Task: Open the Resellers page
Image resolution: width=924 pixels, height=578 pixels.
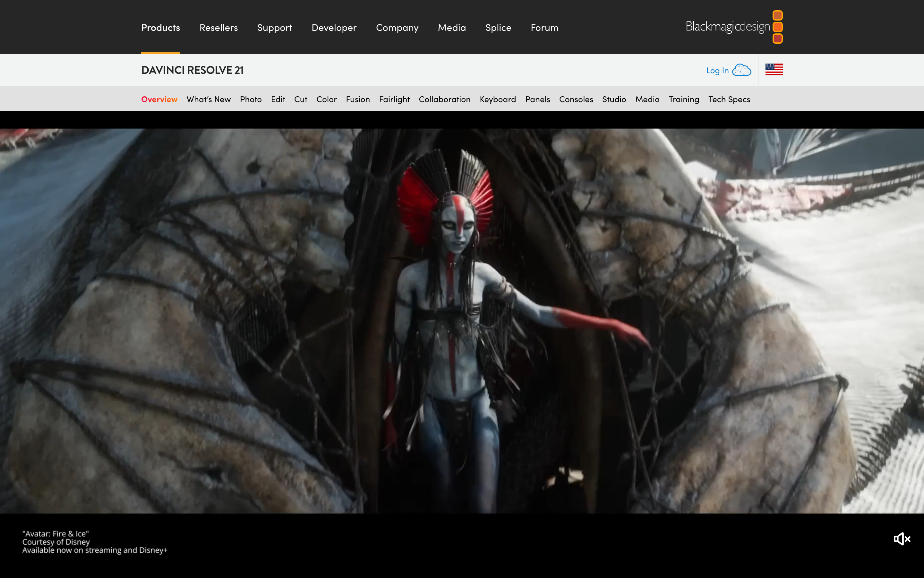Action: coord(218,28)
